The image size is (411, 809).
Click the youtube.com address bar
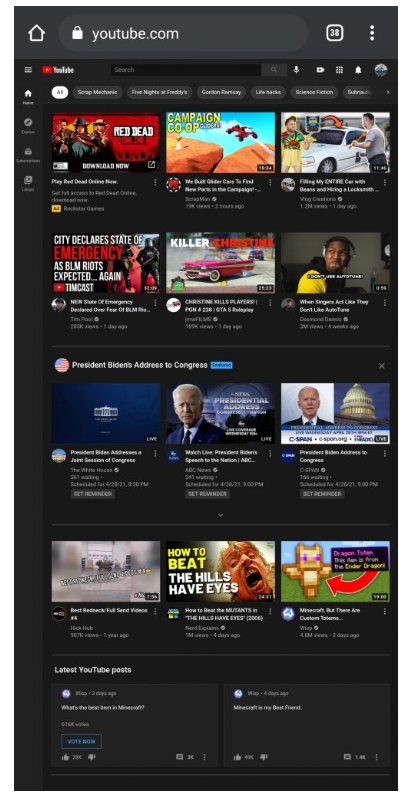pyautogui.click(x=183, y=34)
